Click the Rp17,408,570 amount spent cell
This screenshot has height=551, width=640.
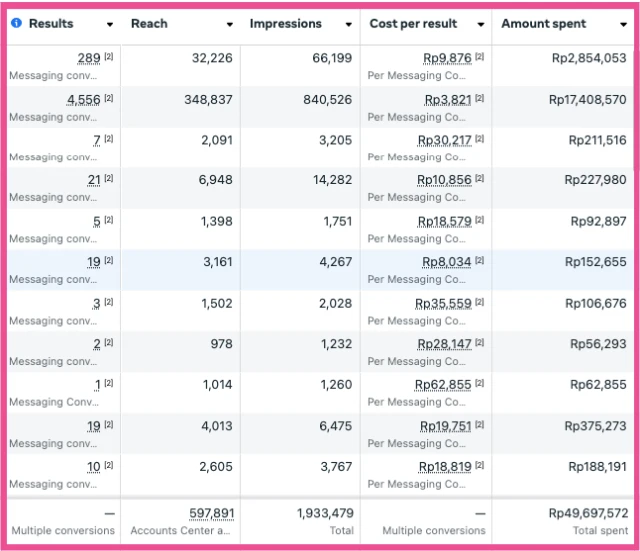587,99
